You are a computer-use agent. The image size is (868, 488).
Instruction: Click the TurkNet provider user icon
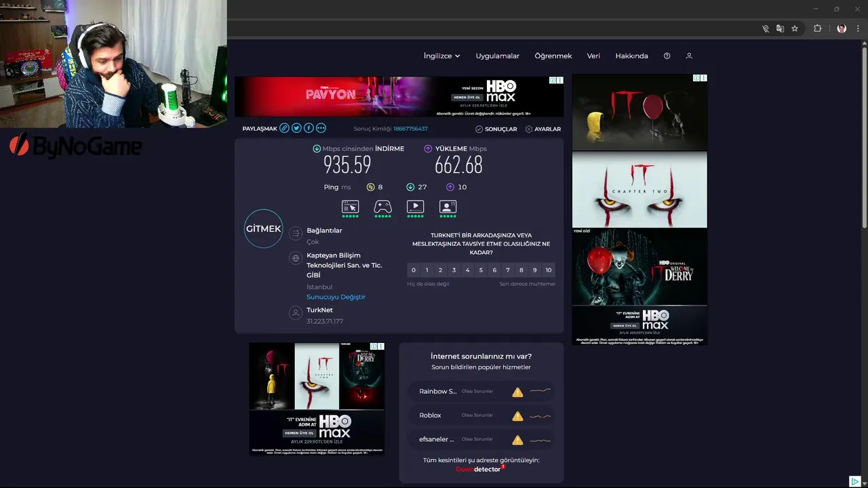pyautogui.click(x=295, y=313)
